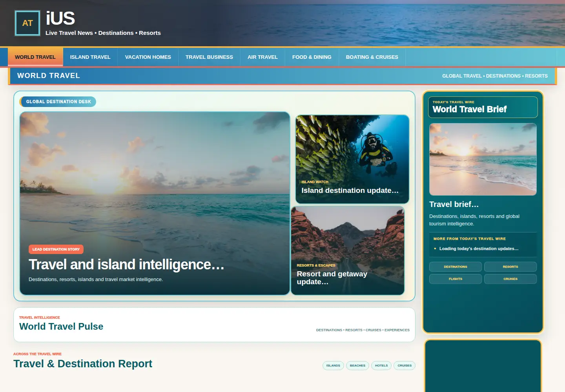Image resolution: width=565 pixels, height=392 pixels.
Task: Open the scuba diver Island Watch card
Action: pos(352,159)
